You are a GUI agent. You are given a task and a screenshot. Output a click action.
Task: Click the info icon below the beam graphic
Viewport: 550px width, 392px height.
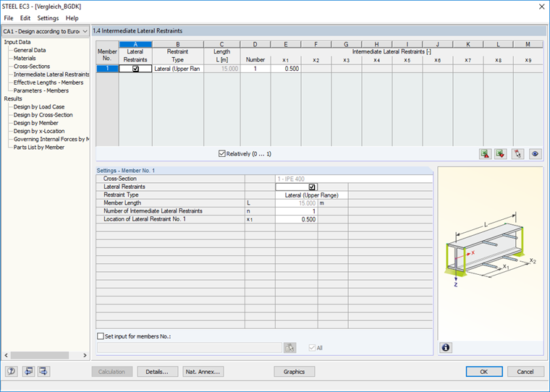point(446,347)
